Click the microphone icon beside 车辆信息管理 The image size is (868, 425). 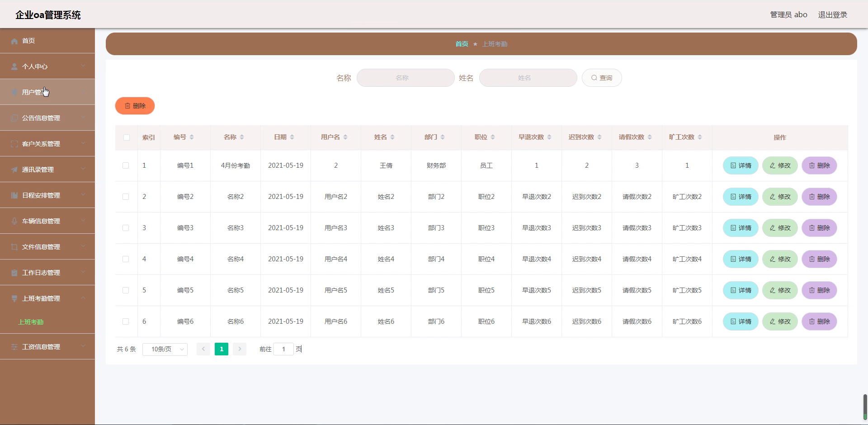(14, 221)
